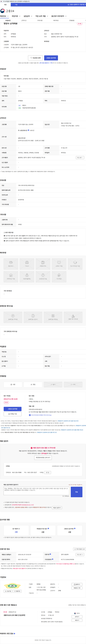Expand the 직업 능력 개발 menu

coord(42,16)
